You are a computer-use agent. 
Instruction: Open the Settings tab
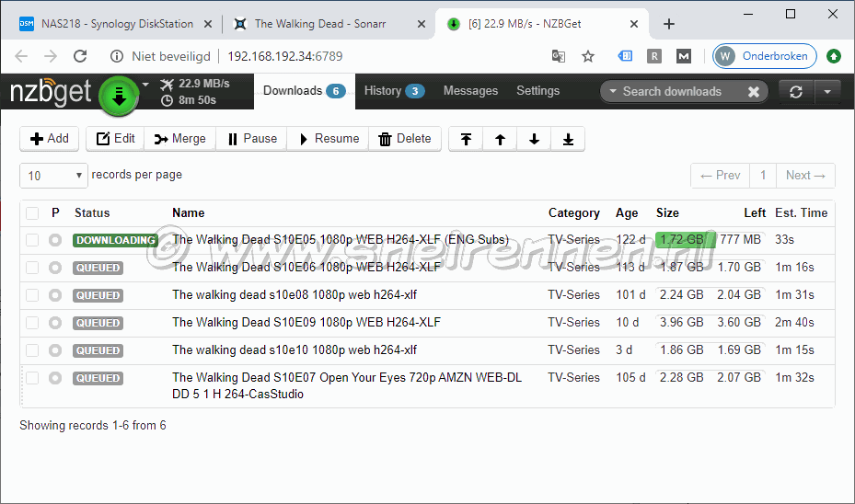[x=538, y=91]
